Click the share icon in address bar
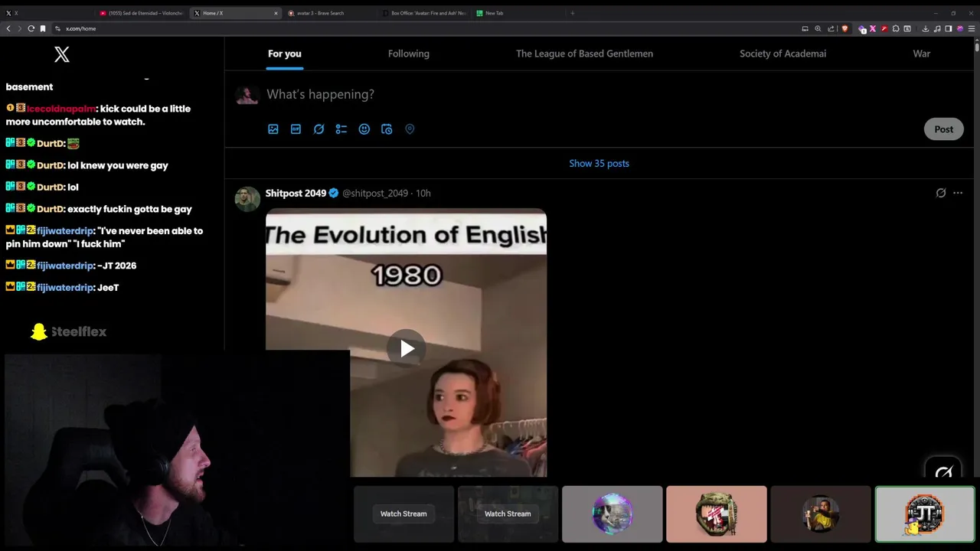Image resolution: width=980 pixels, height=551 pixels. coord(831,28)
